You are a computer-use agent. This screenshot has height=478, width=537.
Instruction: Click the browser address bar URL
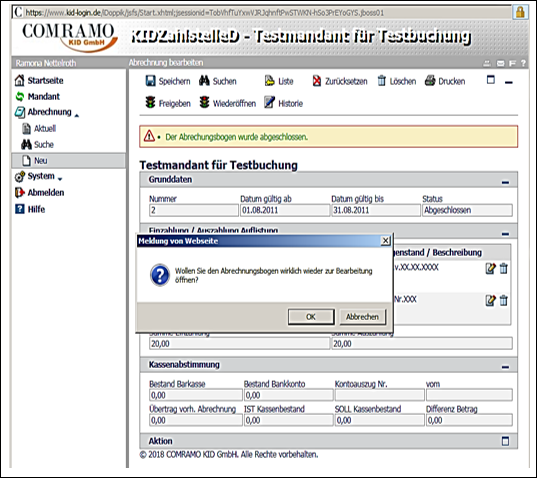pyautogui.click(x=205, y=13)
